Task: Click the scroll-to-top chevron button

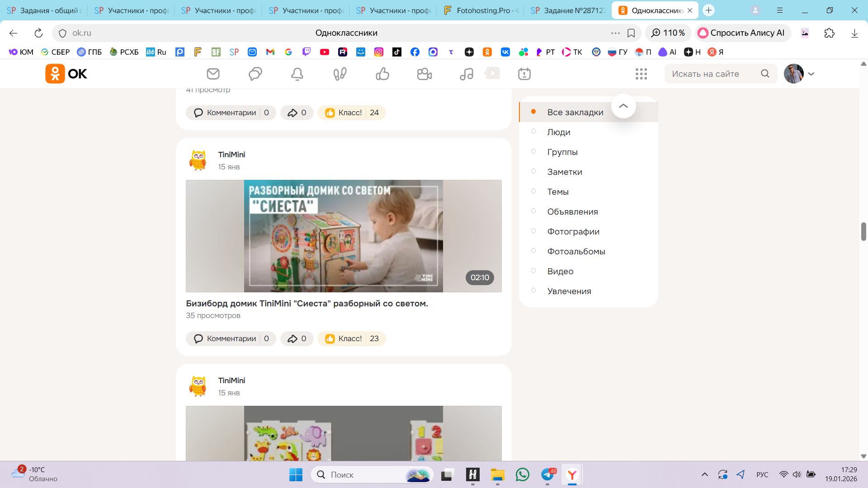Action: coord(623,106)
